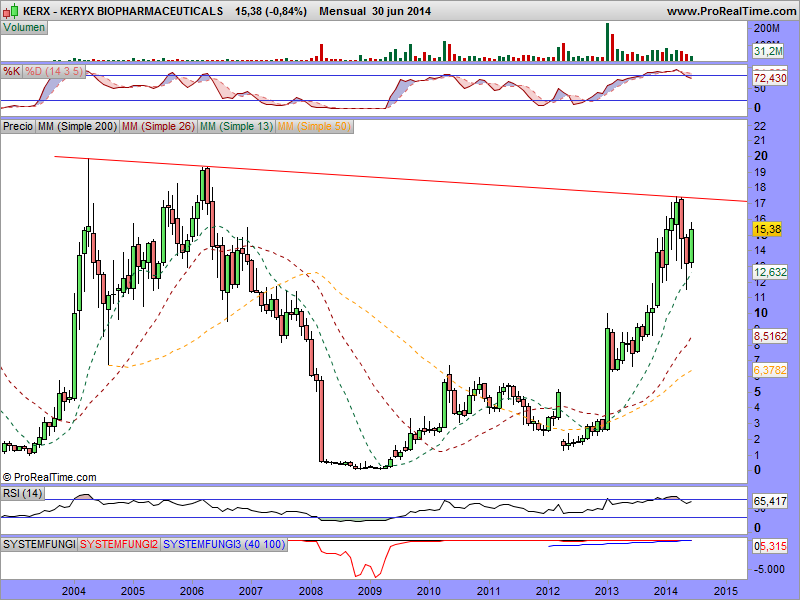
Task: Click the 31,2M volume value tag
Action: pyautogui.click(x=768, y=51)
